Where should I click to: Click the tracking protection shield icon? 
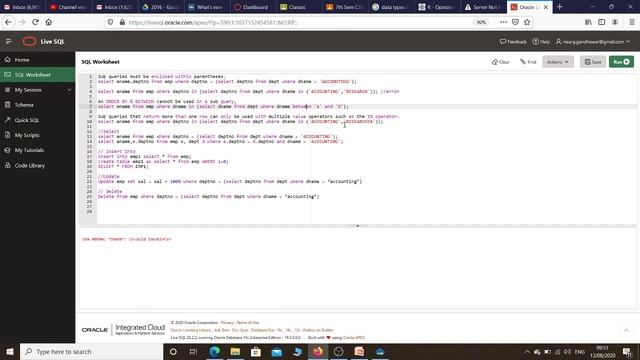pos(110,22)
